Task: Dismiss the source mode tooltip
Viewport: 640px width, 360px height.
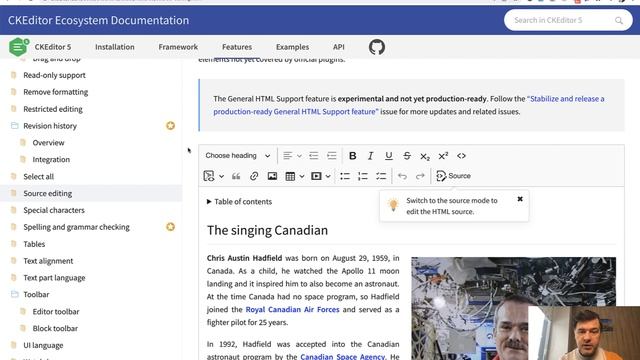Action: point(520,199)
